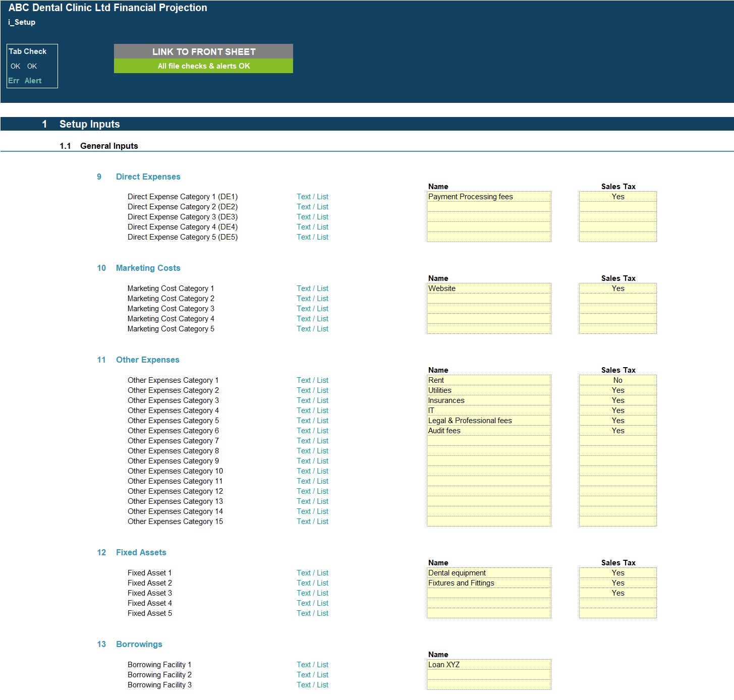Viewport: 734px width, 700px height.
Task: Open the Sales Tax cell for Rent showing No
Action: coord(618,380)
